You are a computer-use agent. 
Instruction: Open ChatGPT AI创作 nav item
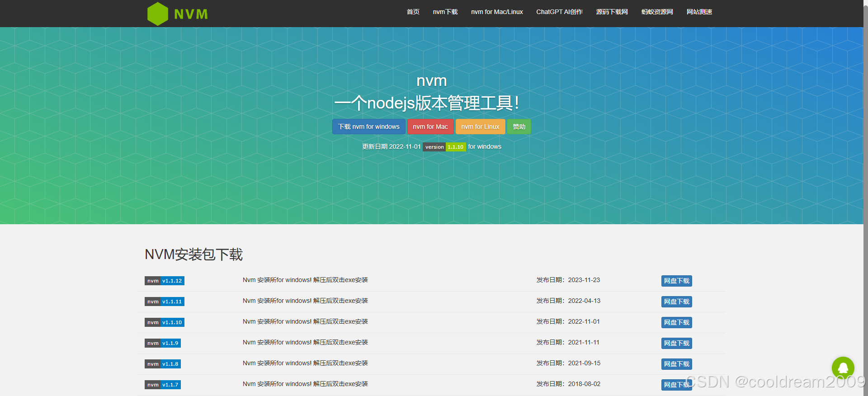pos(560,12)
